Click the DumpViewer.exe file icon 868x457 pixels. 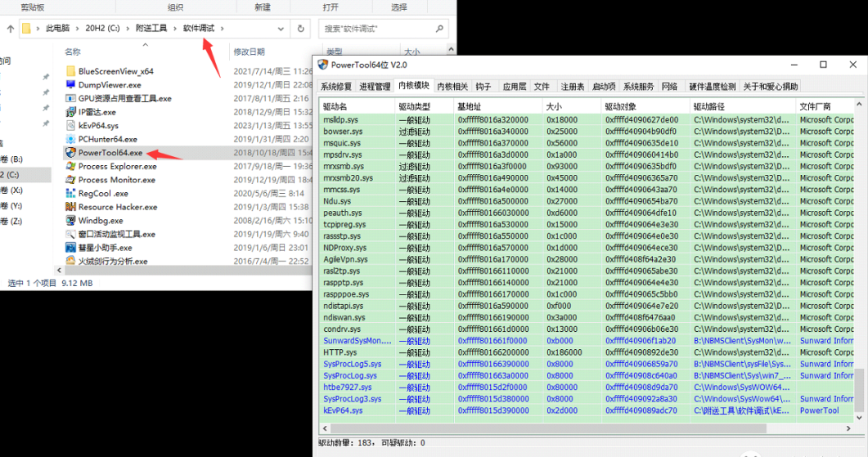point(71,85)
